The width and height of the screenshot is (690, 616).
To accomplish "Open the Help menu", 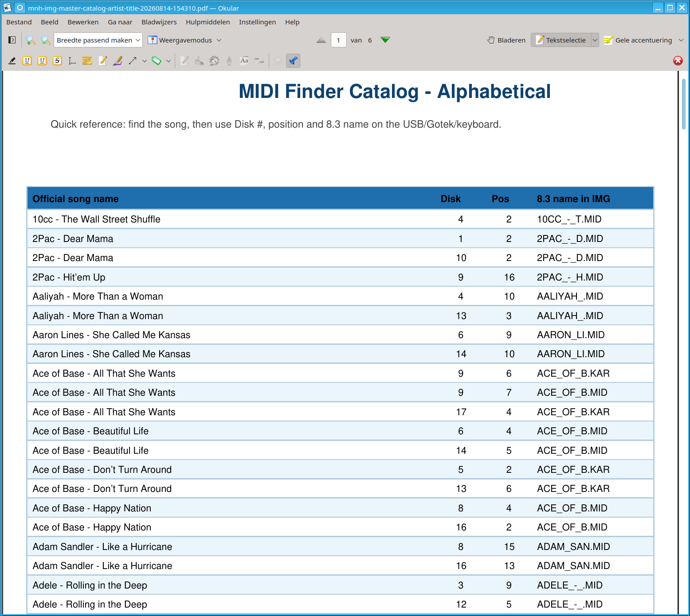I will tap(292, 22).
